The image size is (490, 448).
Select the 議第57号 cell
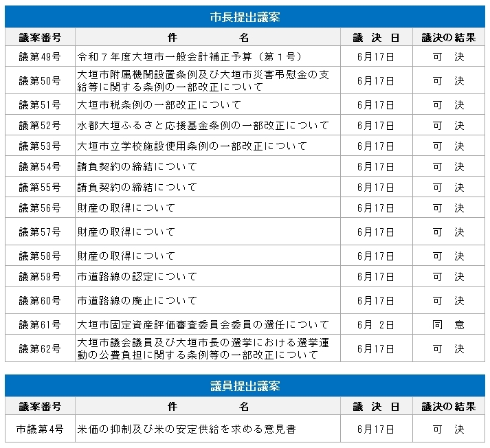40,232
